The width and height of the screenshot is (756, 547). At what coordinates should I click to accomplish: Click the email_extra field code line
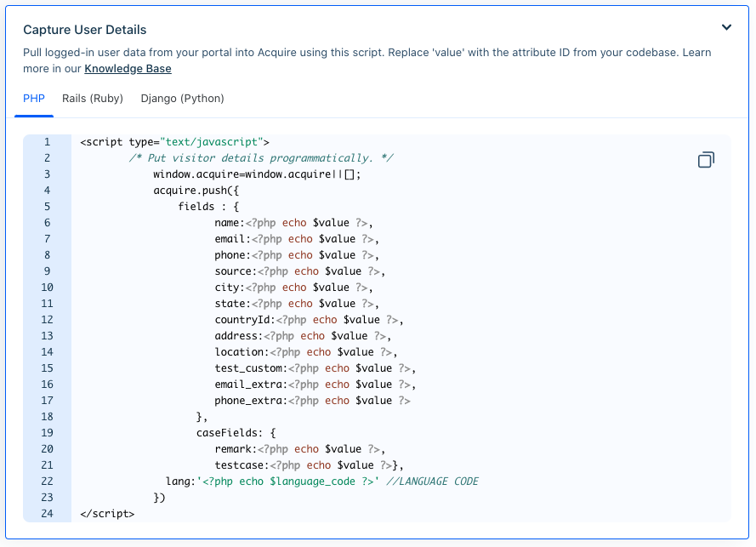coord(315,384)
